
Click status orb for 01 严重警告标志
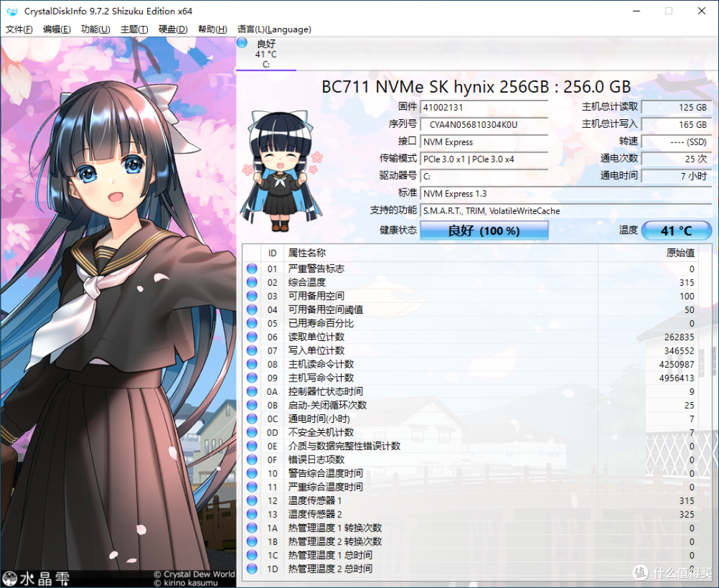[252, 268]
